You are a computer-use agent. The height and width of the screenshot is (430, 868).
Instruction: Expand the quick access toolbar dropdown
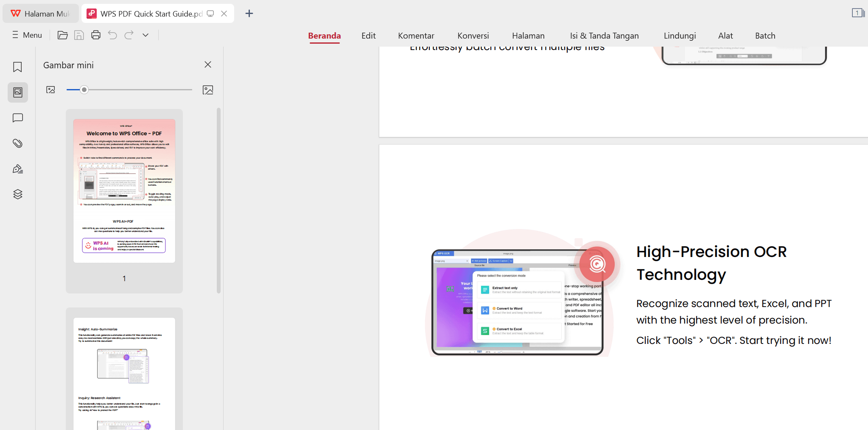[x=146, y=35]
